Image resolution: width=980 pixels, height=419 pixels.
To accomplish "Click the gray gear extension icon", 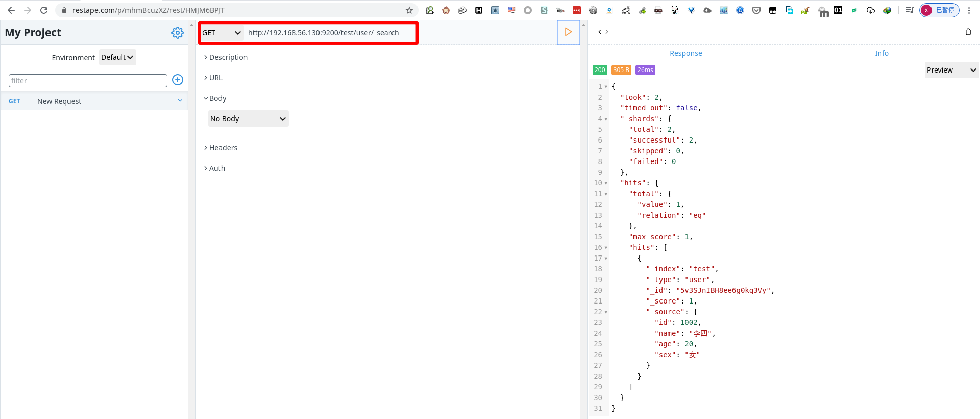I will (x=593, y=10).
